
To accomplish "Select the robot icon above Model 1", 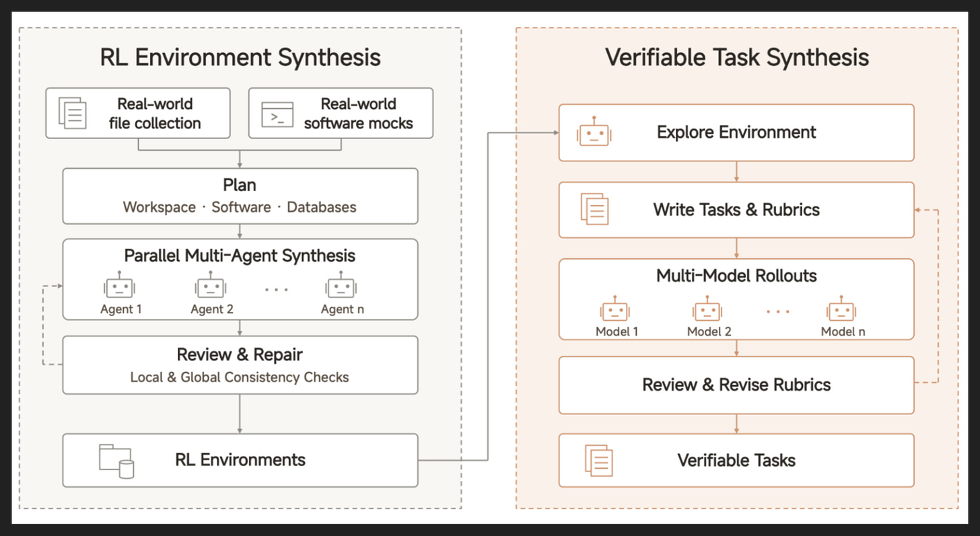I will (x=615, y=310).
